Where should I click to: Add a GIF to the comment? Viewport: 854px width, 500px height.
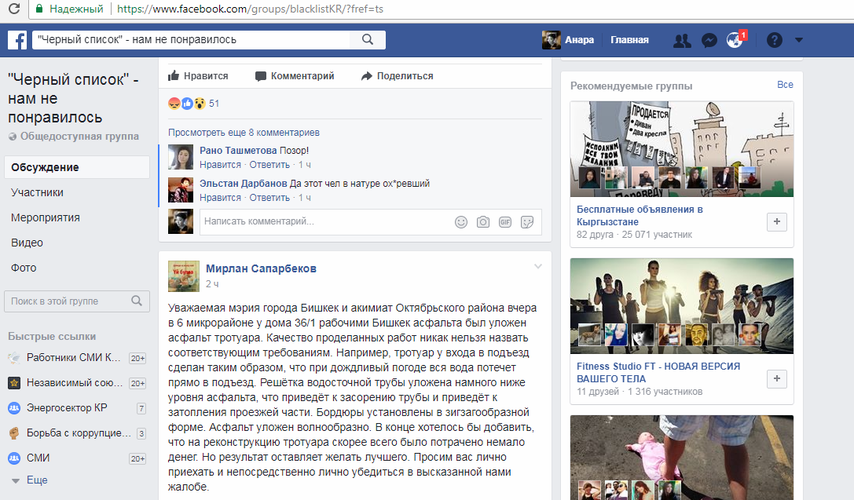point(505,222)
